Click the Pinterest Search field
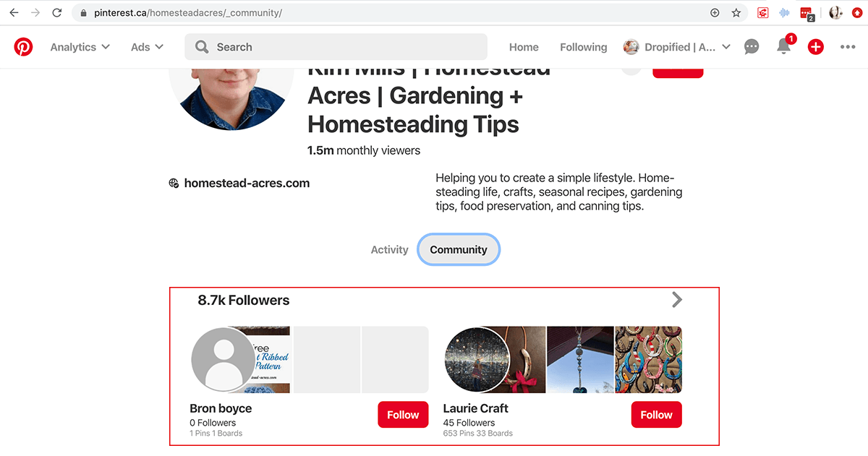 [x=336, y=47]
